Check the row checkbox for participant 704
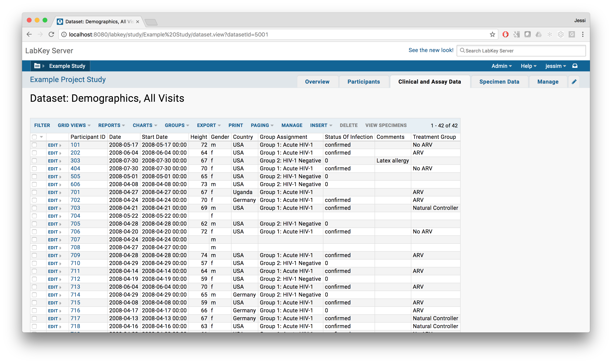The image size is (612, 364). click(34, 216)
